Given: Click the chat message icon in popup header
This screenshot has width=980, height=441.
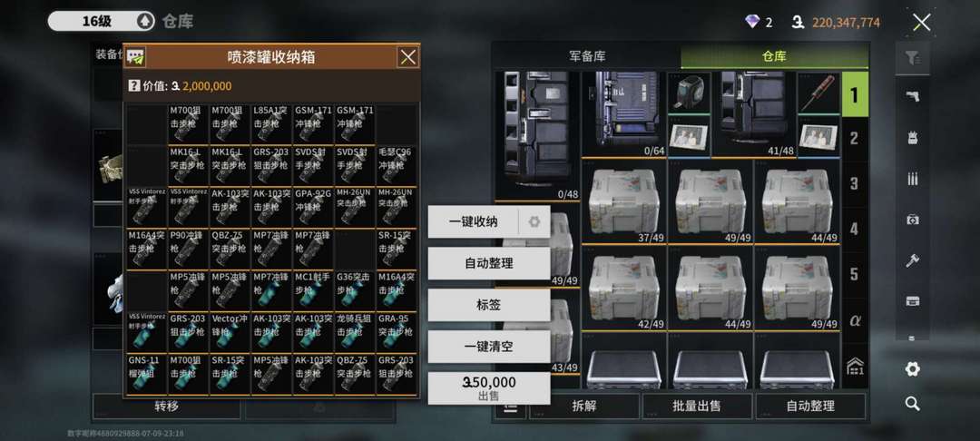Looking at the screenshot, I should [135, 57].
